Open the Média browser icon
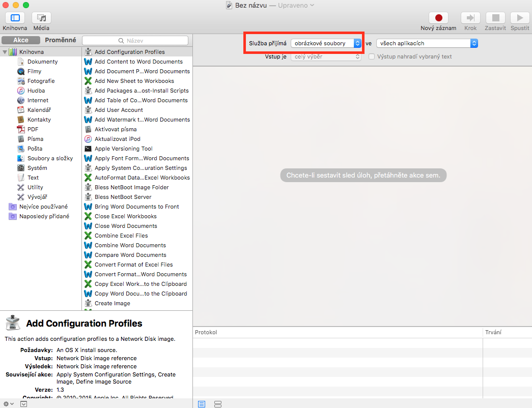Viewport: 532px width, 408px height. pos(41,18)
